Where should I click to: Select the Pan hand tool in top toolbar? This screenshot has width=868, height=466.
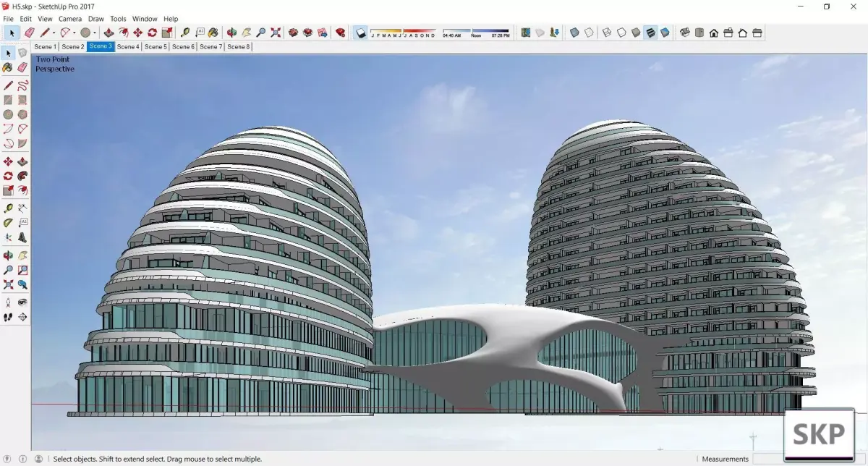(247, 33)
